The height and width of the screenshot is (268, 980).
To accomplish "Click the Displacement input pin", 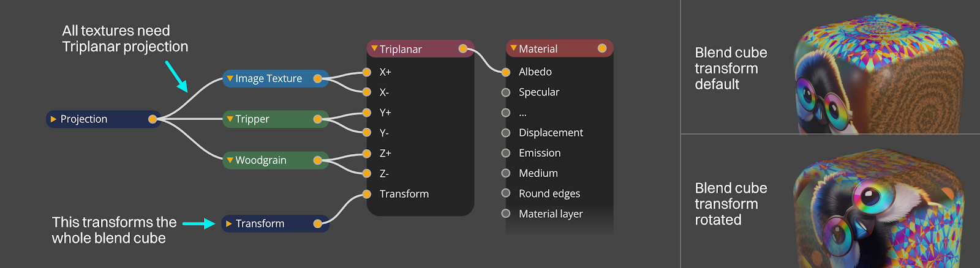I will [506, 133].
